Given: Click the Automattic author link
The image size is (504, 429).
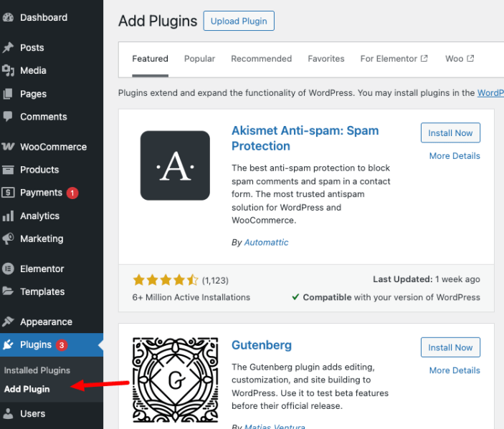Looking at the screenshot, I should click(266, 243).
